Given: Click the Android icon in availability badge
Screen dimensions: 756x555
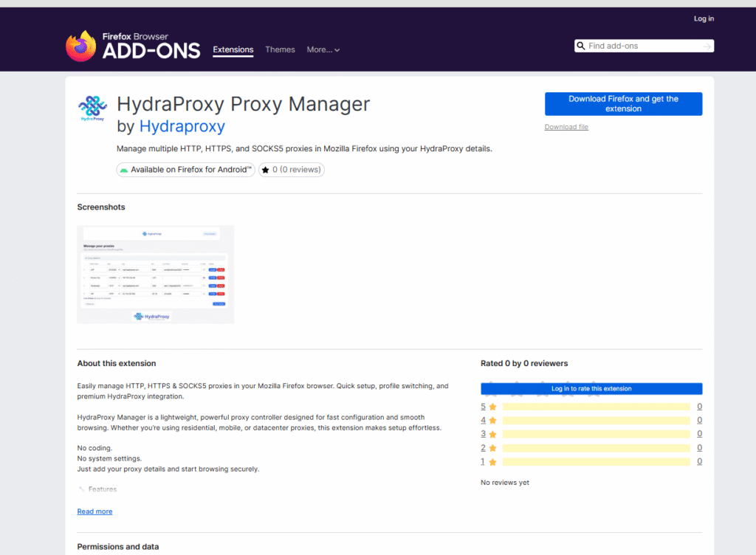Looking at the screenshot, I should [123, 170].
